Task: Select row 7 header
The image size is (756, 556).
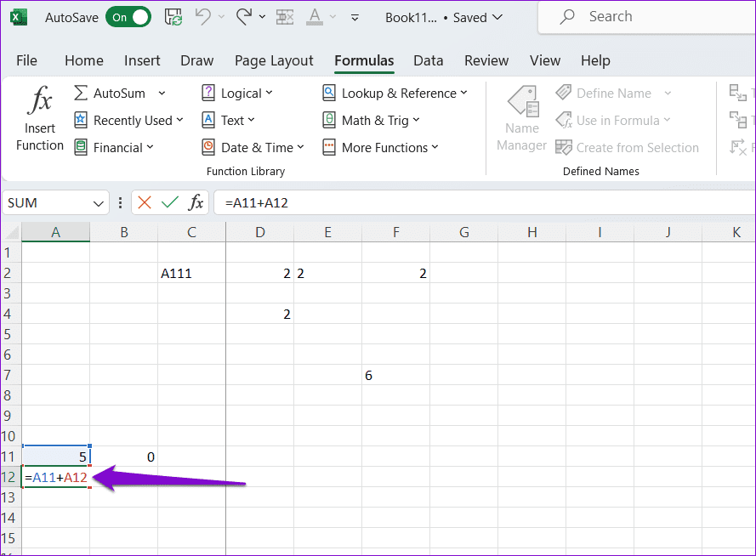Action: point(10,375)
